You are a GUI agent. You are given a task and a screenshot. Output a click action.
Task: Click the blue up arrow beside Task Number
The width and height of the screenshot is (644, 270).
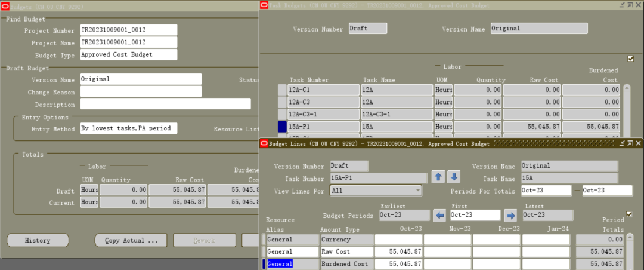coord(438,177)
